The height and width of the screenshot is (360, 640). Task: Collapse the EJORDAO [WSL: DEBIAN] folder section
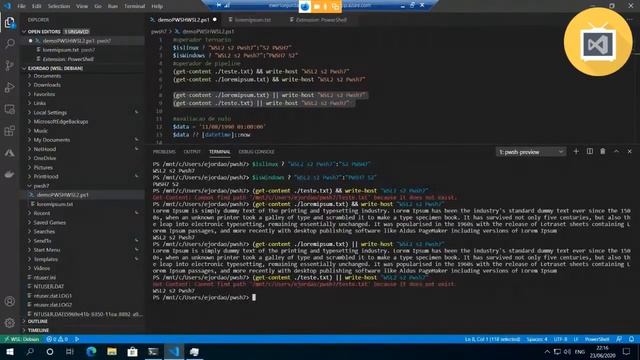(55, 68)
